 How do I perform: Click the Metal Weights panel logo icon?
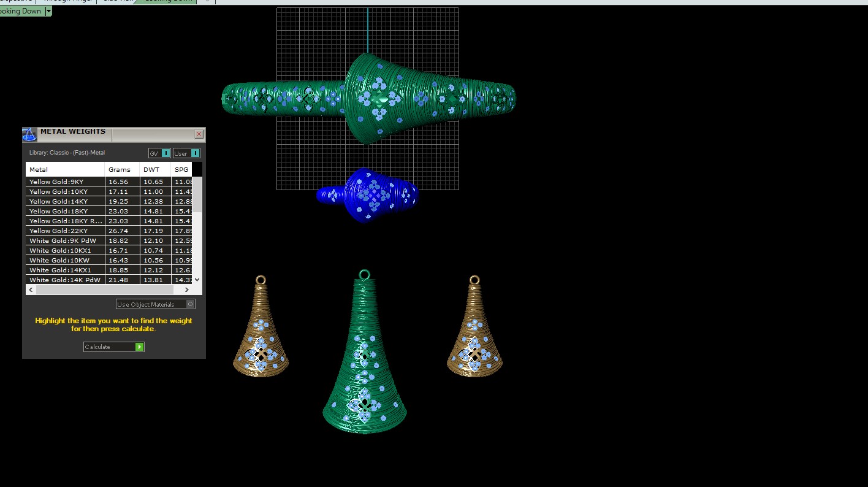point(29,134)
